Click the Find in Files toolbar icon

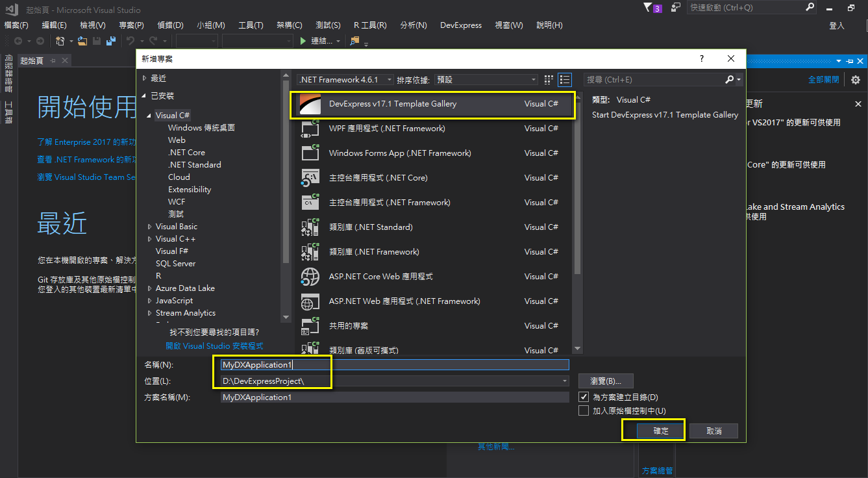click(354, 41)
